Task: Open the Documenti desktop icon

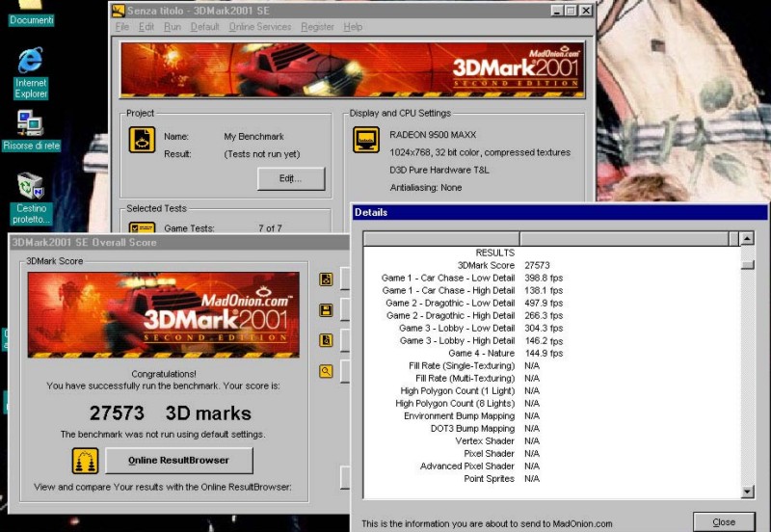Action: [x=31, y=13]
